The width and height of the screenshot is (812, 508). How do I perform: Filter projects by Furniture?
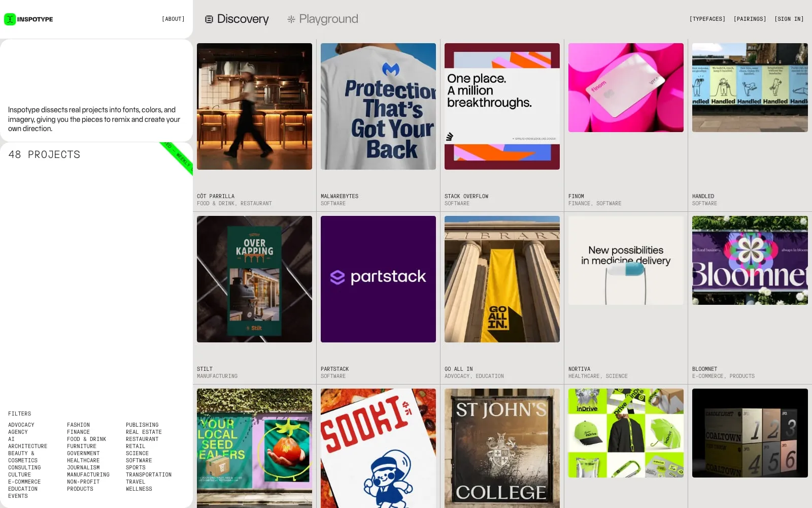(x=82, y=446)
